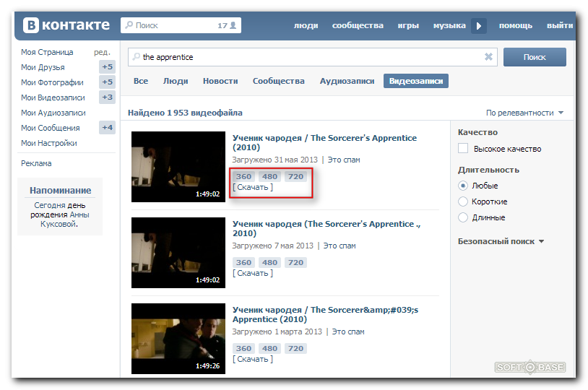Screen dimensions: 588x390
Task: Open Моя Страница in sidebar
Action: tap(47, 52)
